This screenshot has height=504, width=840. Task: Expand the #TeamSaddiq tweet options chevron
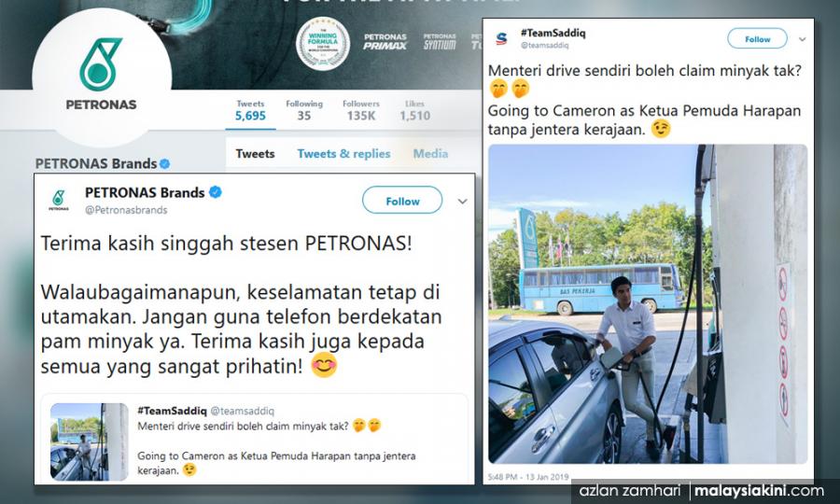point(802,39)
